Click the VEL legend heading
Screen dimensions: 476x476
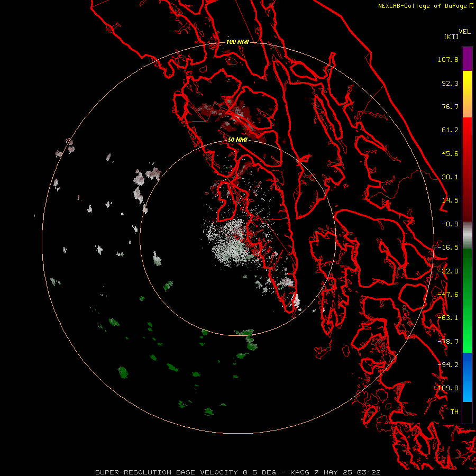click(x=464, y=32)
